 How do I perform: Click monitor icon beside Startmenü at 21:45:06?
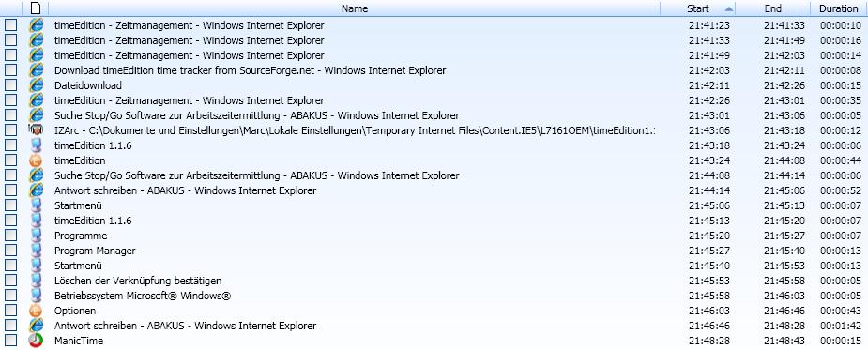(36, 205)
